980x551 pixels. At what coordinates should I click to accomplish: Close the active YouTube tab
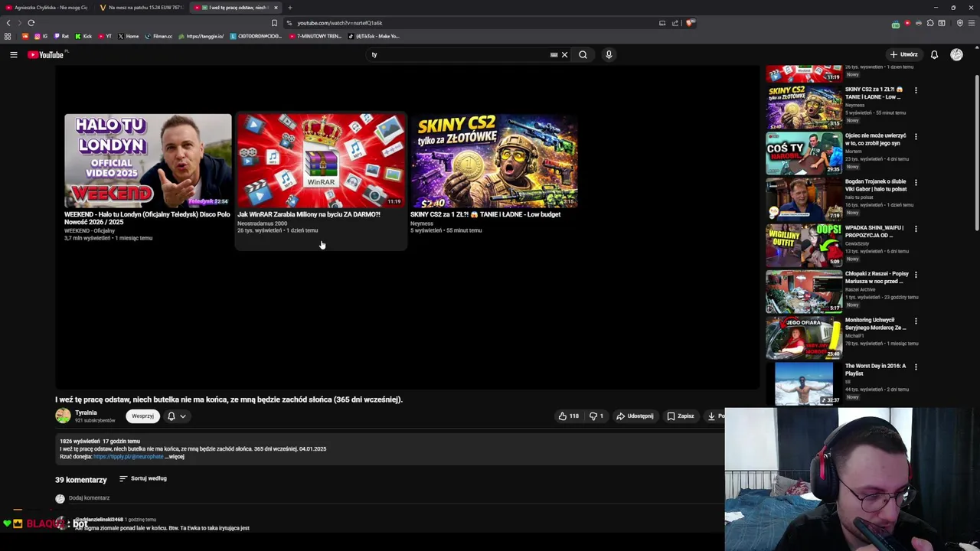click(276, 8)
